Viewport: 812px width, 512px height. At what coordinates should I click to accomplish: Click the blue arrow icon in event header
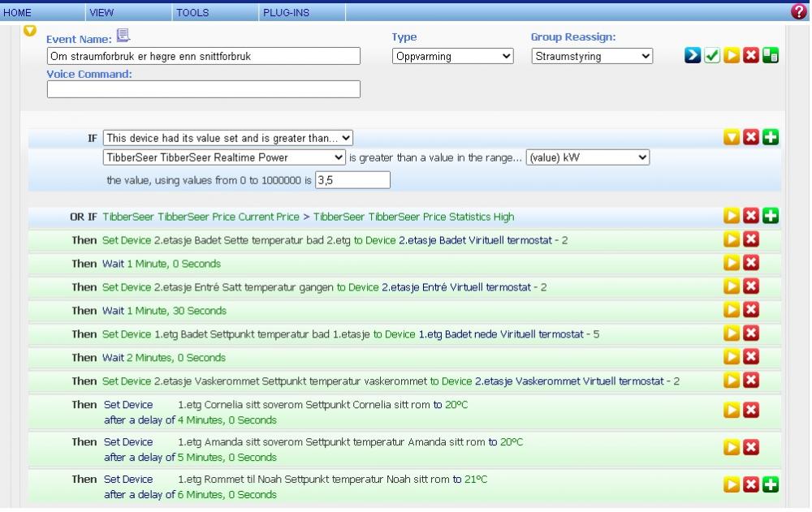pyautogui.click(x=693, y=57)
